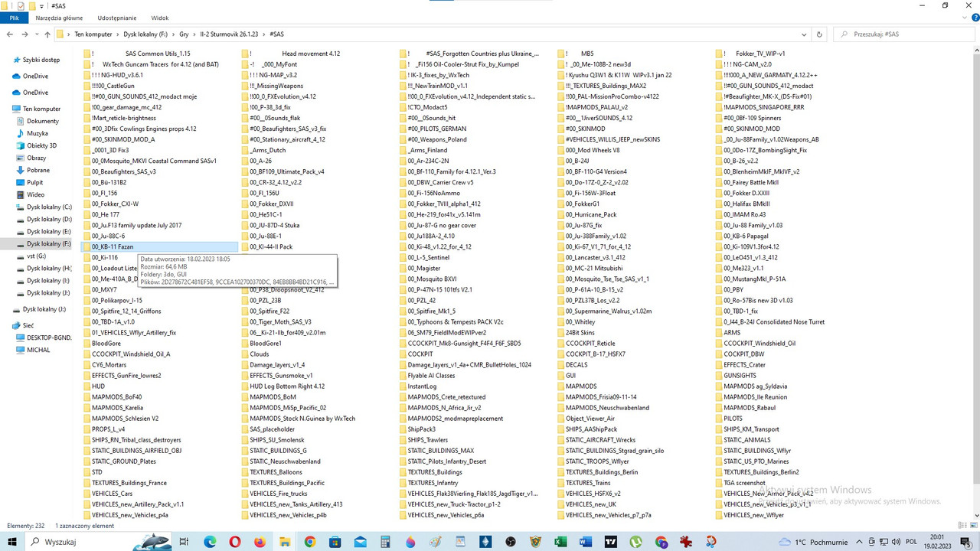The width and height of the screenshot is (980, 551).
Task: Select Sieć in navigation pane
Action: click(x=28, y=325)
